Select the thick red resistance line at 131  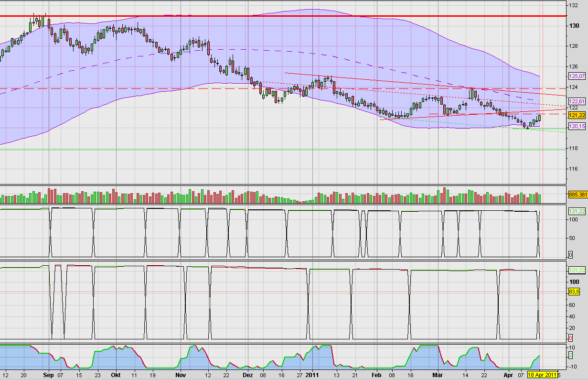pyautogui.click(x=287, y=16)
